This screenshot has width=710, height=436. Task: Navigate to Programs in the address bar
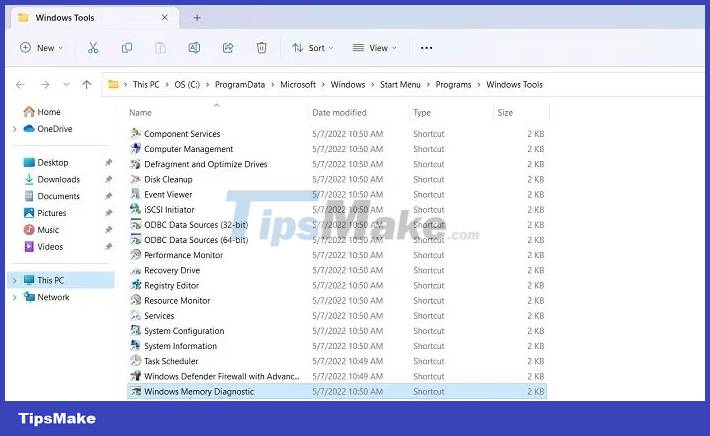tap(453, 85)
